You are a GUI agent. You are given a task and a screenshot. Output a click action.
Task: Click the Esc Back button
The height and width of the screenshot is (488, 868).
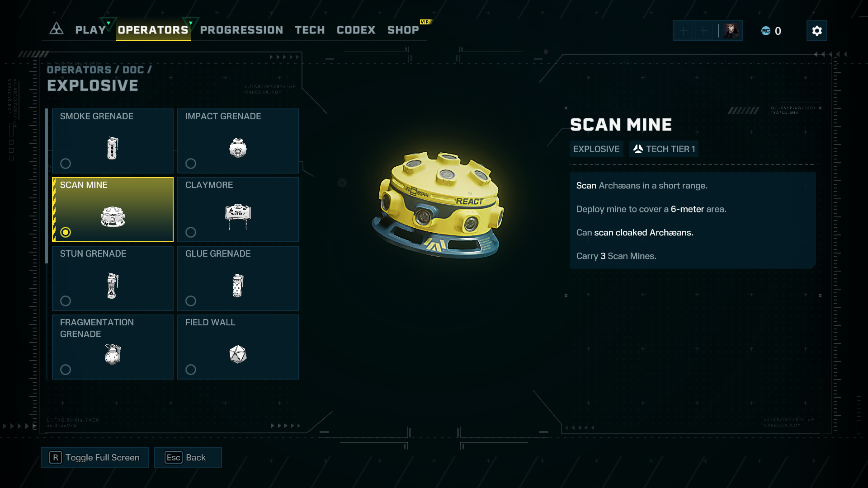(x=188, y=457)
